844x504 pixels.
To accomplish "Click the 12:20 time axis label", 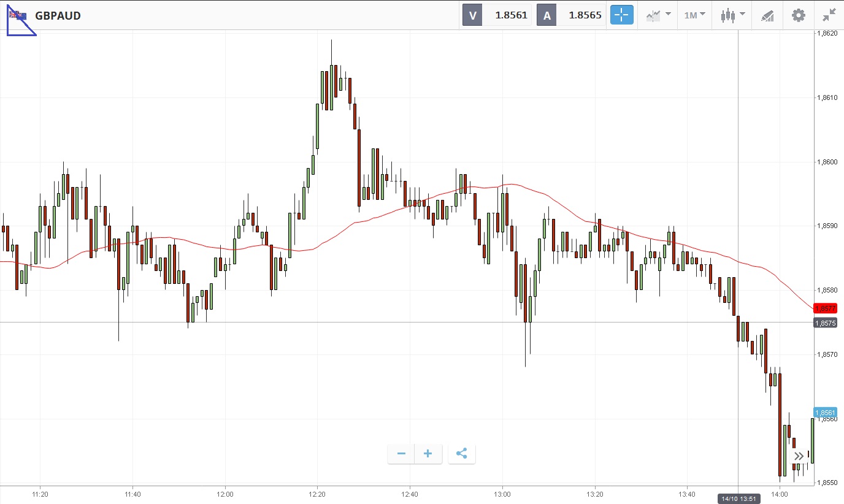I will (317, 494).
